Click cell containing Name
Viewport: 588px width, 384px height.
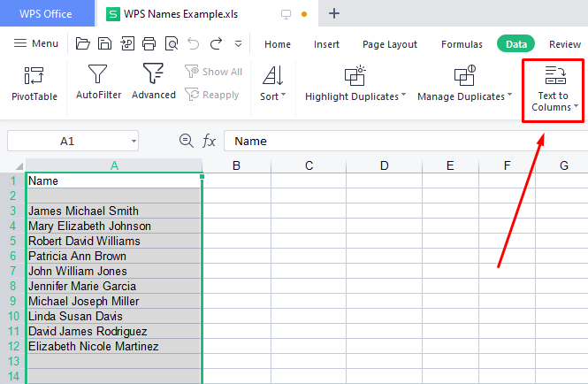point(114,180)
